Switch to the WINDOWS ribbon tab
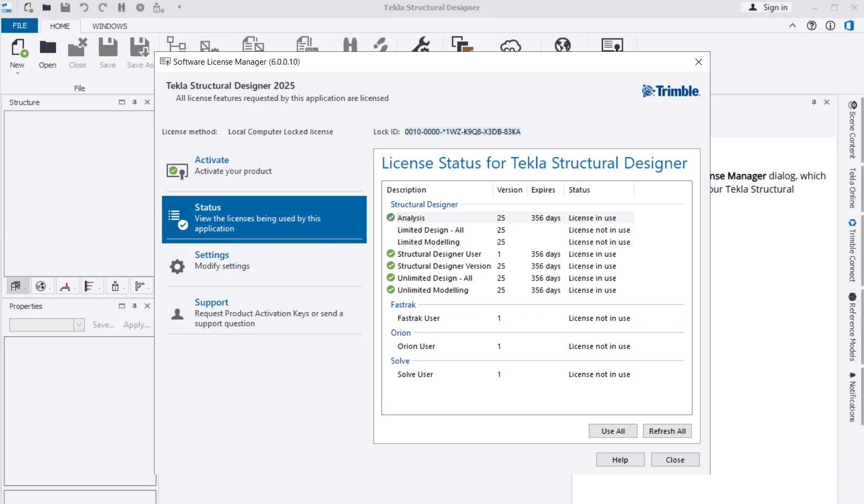This screenshot has width=864, height=504. coord(110,26)
